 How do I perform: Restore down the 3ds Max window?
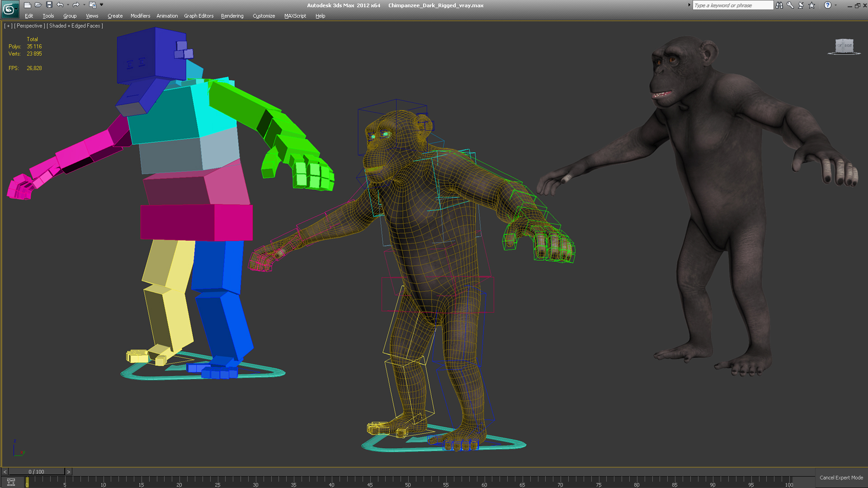(x=857, y=5)
